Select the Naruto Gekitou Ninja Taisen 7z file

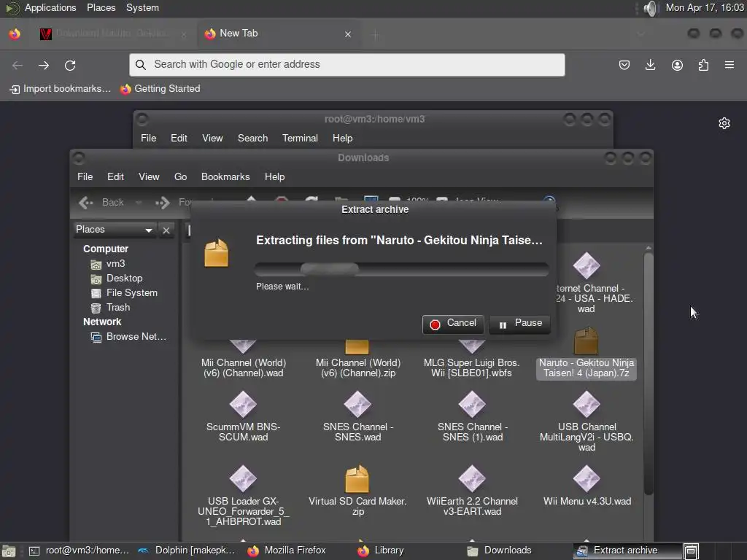click(x=587, y=354)
